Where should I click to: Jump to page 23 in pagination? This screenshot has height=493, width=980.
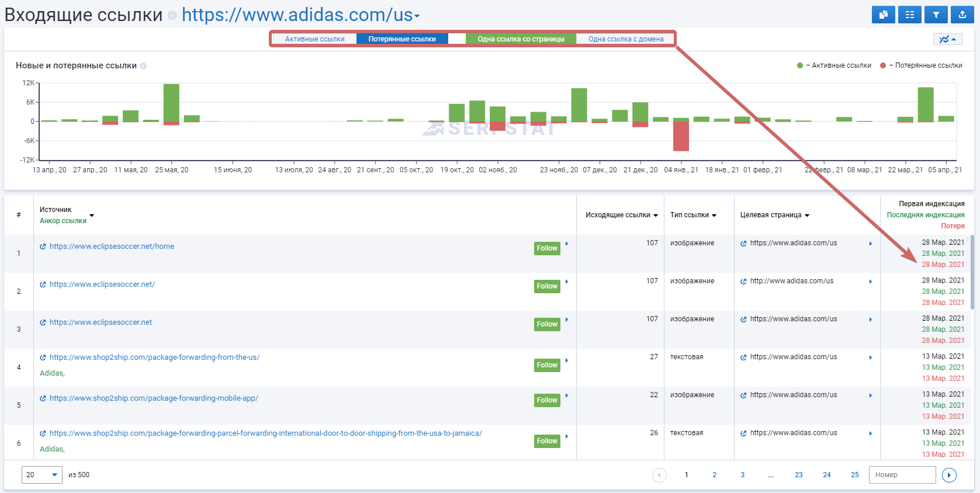click(x=799, y=475)
